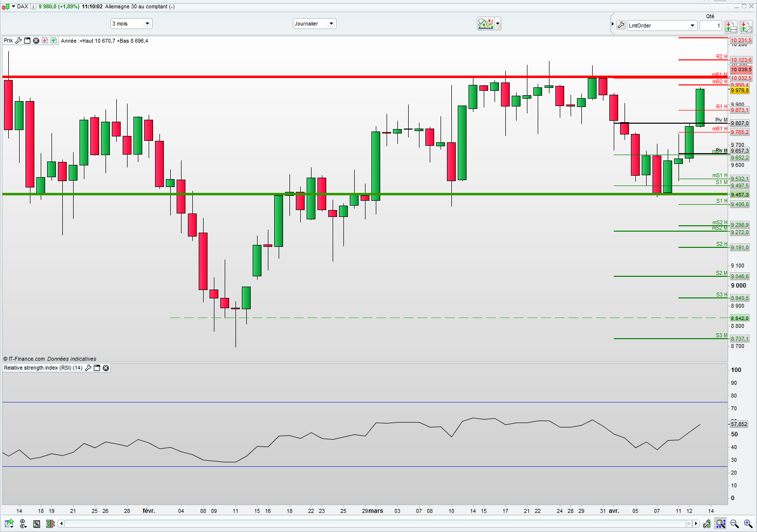Toggle the zoom selection tool
The height and width of the screenshot is (532, 757).
click(720, 524)
